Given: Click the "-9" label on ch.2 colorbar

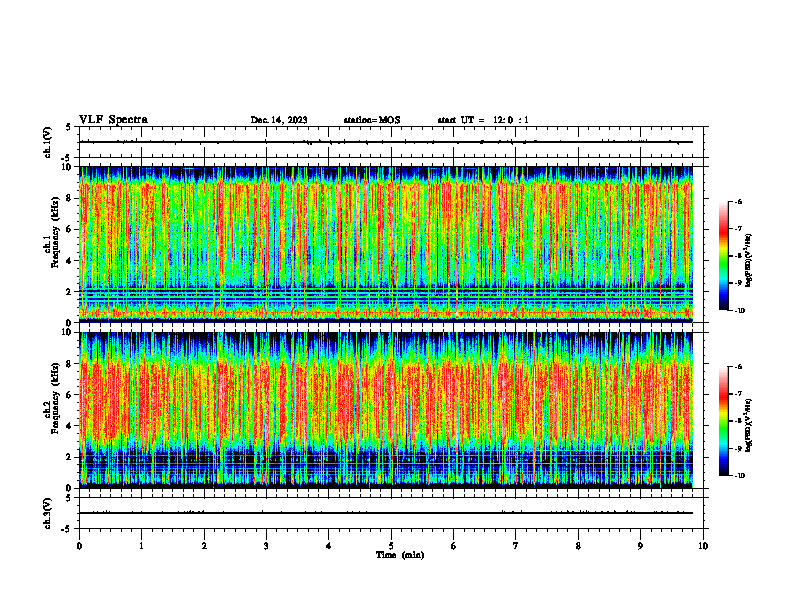Looking at the screenshot, I should (738, 448).
